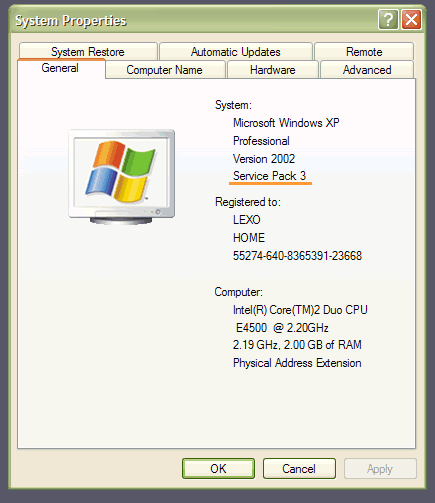Click the 'Service Pack 3' text
The image size is (435, 503).
pos(269,176)
